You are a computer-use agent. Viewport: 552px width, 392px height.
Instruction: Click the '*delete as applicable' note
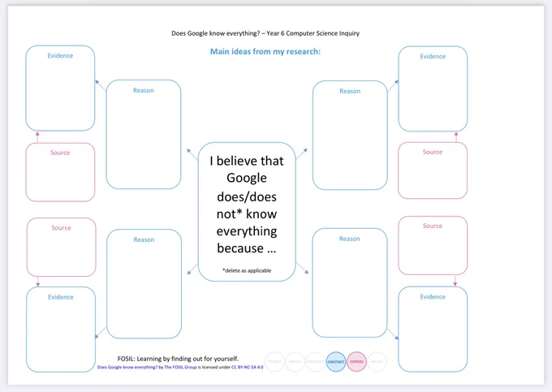(x=247, y=270)
